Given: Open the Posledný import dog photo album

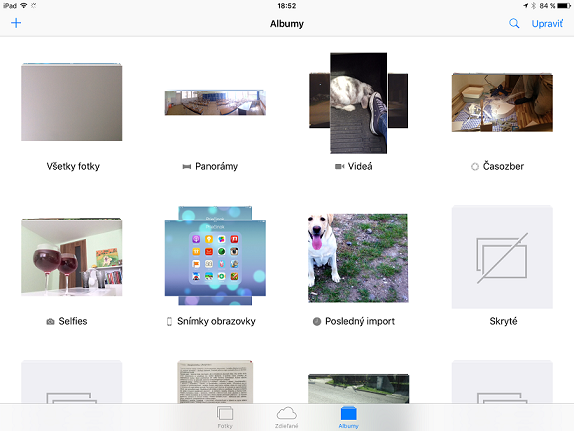Looking at the screenshot, I should coord(358,258).
